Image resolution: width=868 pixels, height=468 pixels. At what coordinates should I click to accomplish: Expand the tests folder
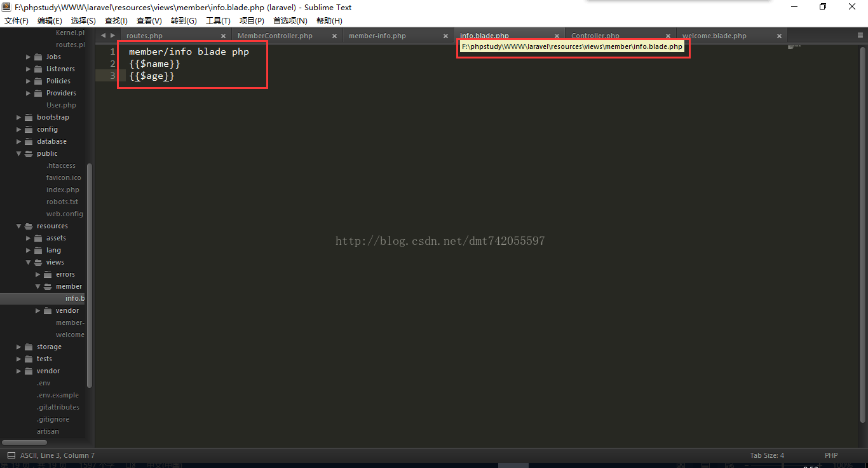point(19,359)
